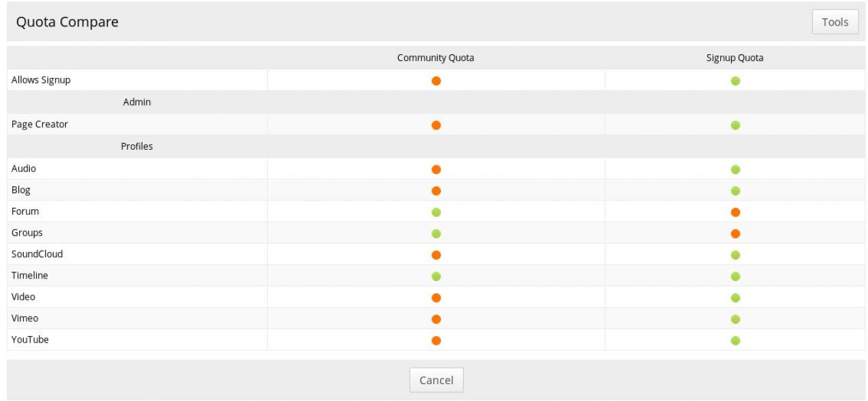Click Community Quota green dot for Groups
The height and width of the screenshot is (401, 868).
click(x=436, y=234)
